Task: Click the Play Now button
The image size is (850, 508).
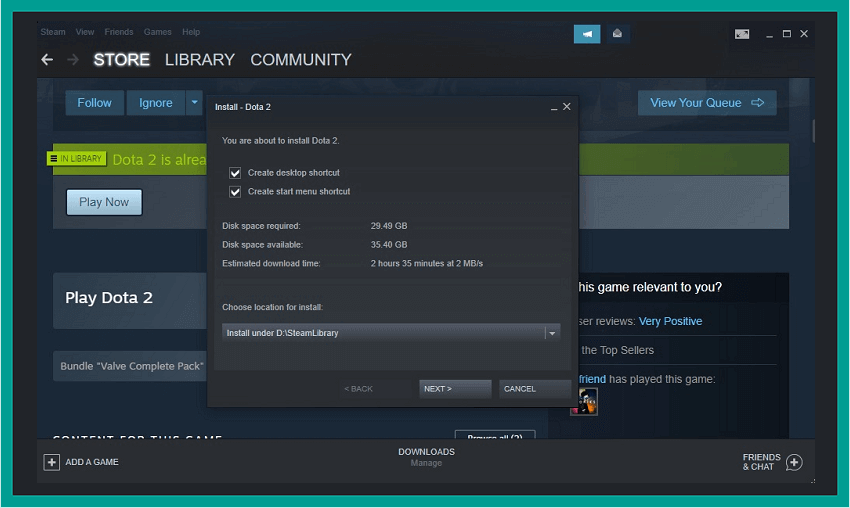Action: pyautogui.click(x=104, y=202)
